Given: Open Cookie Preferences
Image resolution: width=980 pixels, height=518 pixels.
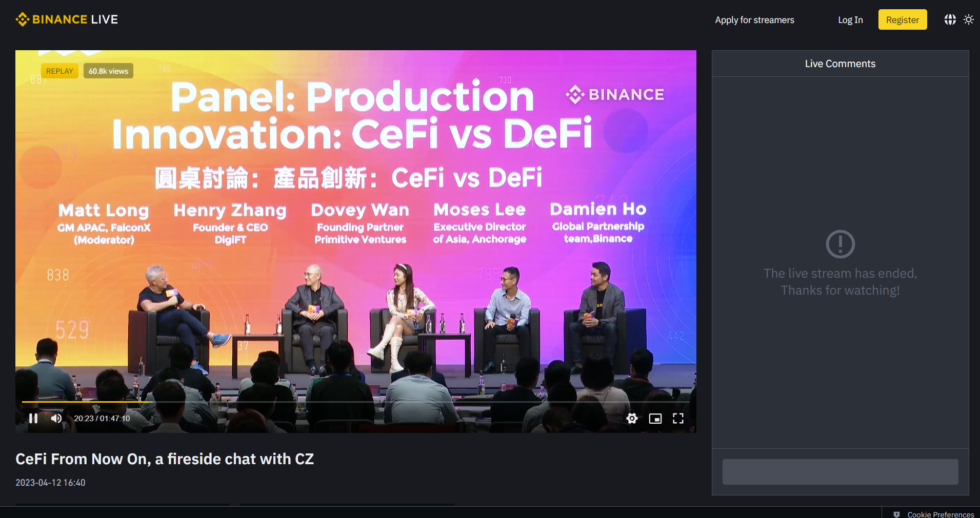Looking at the screenshot, I should tap(941, 514).
